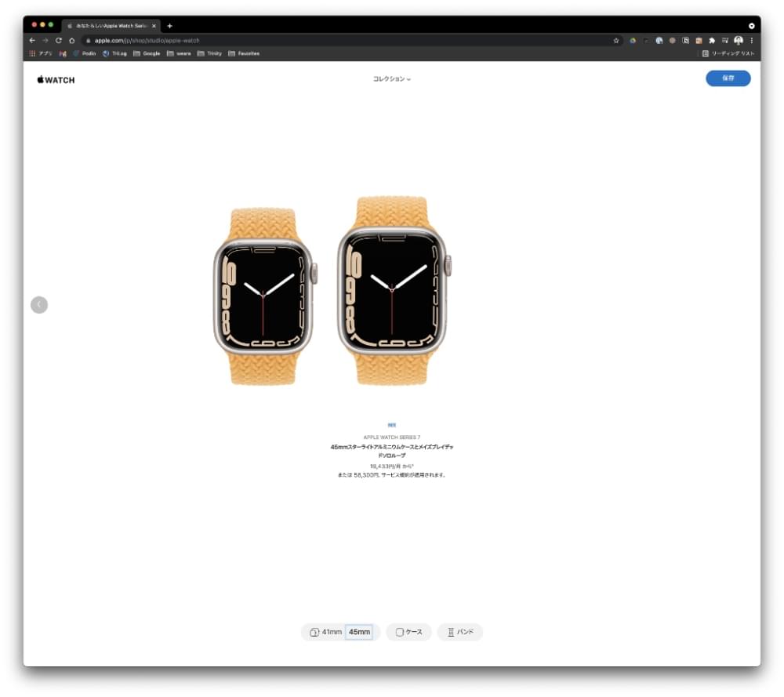The height and width of the screenshot is (697, 784).
Task: Bookmark this page with the star icon
Action: tap(616, 41)
